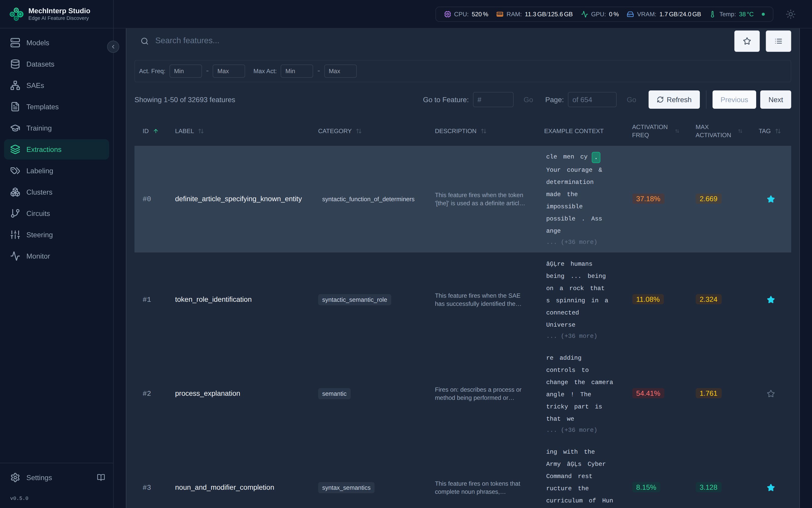This screenshot has height=508, width=812.
Task: Unstar feature #0 definite_article row
Action: tap(771, 199)
